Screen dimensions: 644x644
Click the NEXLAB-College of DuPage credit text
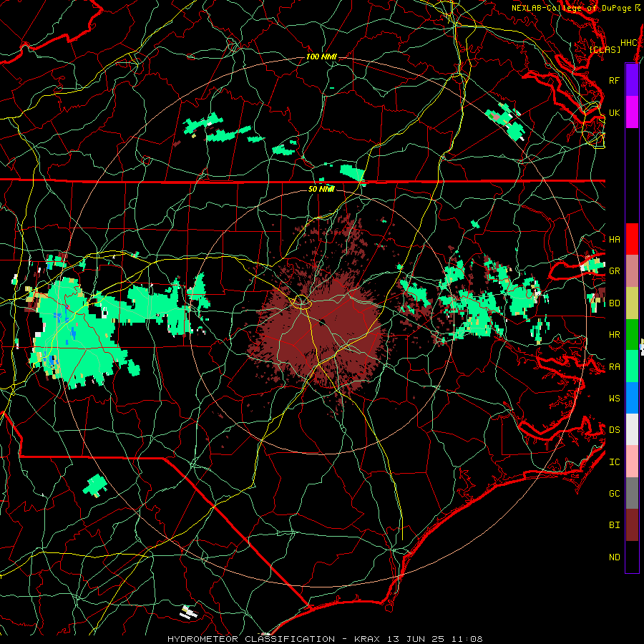tap(571, 8)
